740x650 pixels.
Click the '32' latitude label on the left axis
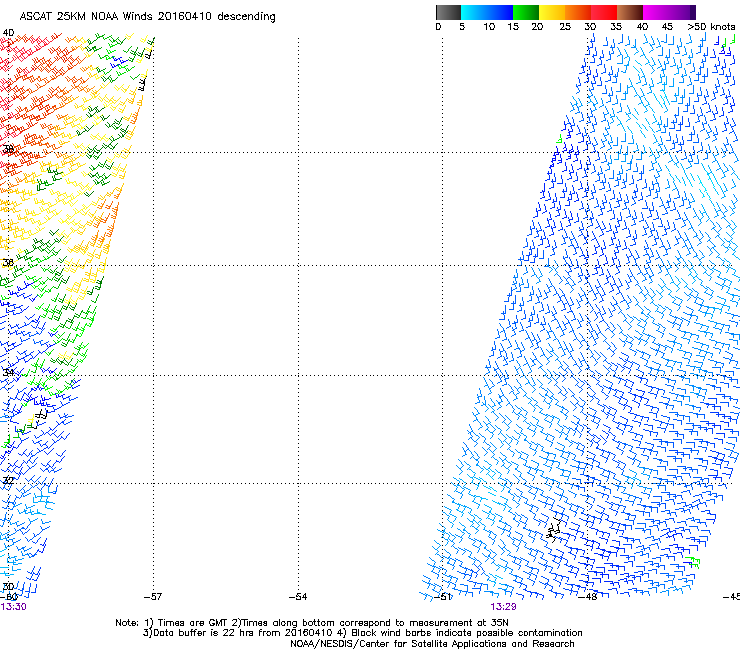point(8,481)
